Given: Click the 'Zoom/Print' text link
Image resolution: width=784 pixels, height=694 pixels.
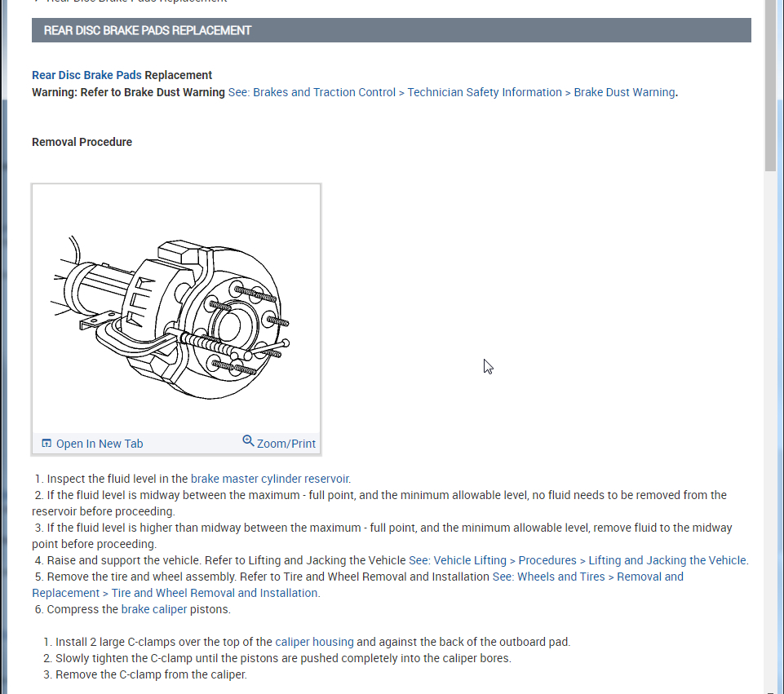Looking at the screenshot, I should click(286, 444).
